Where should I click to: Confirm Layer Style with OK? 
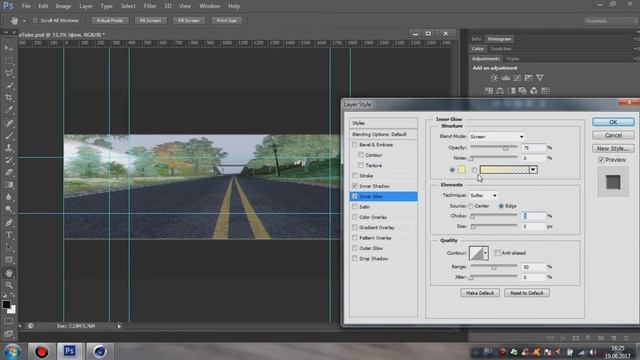coord(613,122)
